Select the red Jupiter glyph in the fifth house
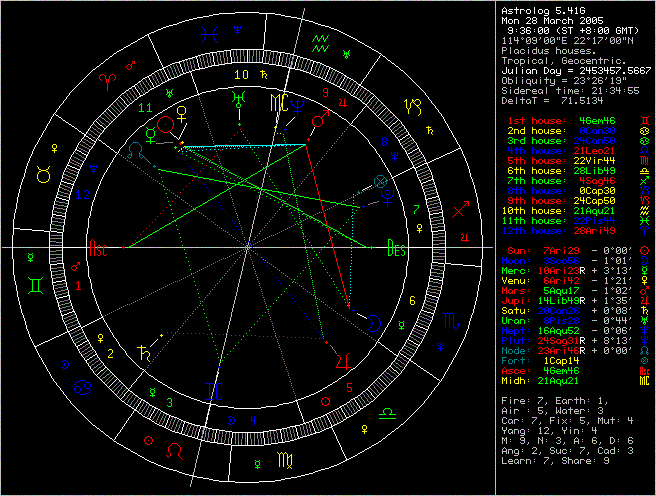The height and width of the screenshot is (496, 656). coord(343,362)
